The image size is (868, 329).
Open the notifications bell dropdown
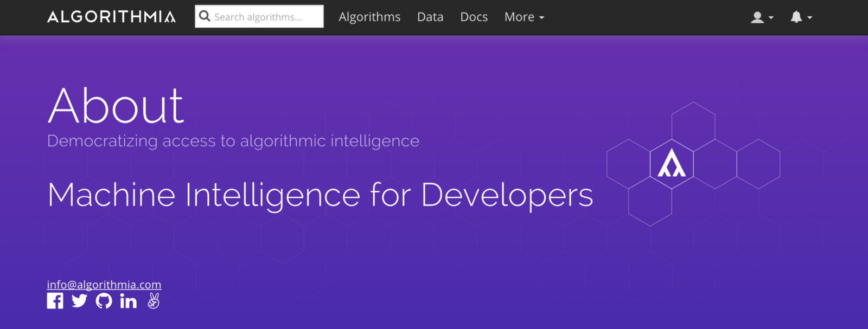(x=801, y=17)
